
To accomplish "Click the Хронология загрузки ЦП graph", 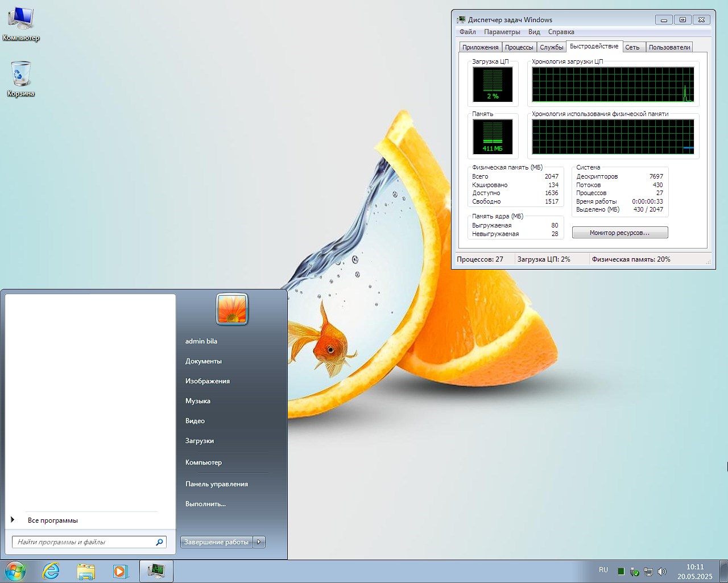I will pos(613,84).
